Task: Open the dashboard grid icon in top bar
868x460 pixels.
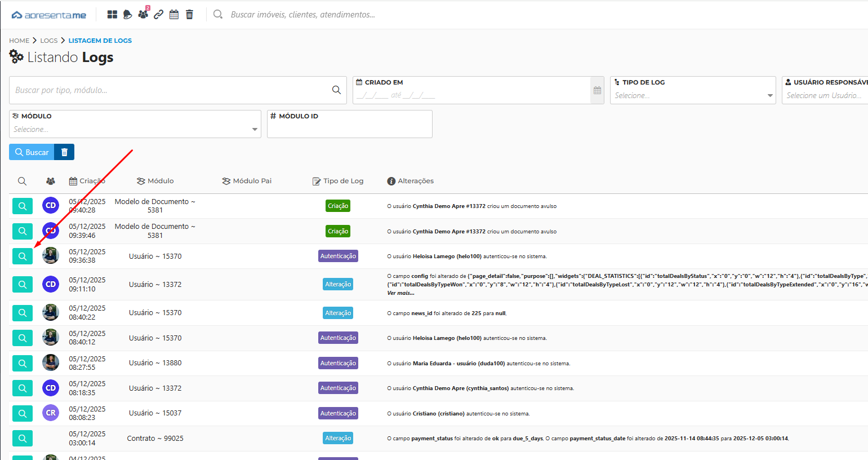Action: [x=112, y=15]
